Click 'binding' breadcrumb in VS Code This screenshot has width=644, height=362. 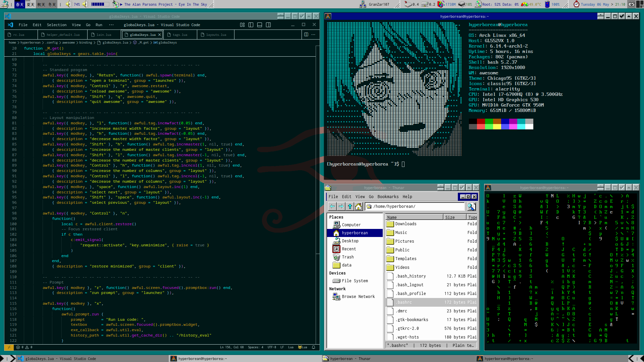pos(86,43)
